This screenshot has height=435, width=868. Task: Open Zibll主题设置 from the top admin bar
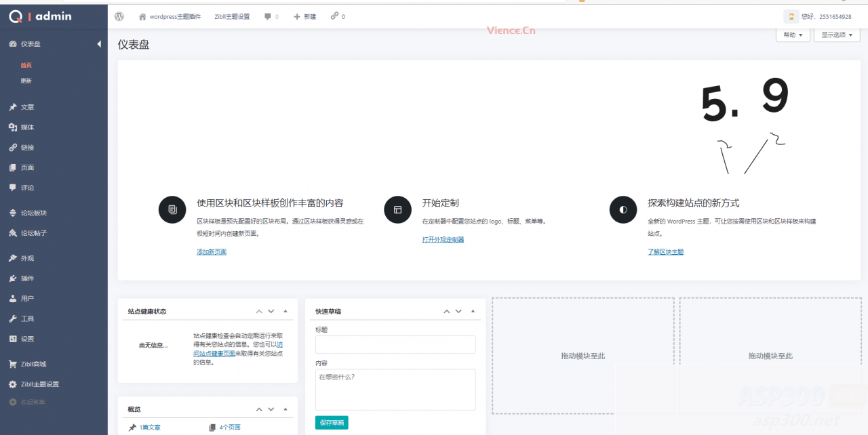coord(233,16)
